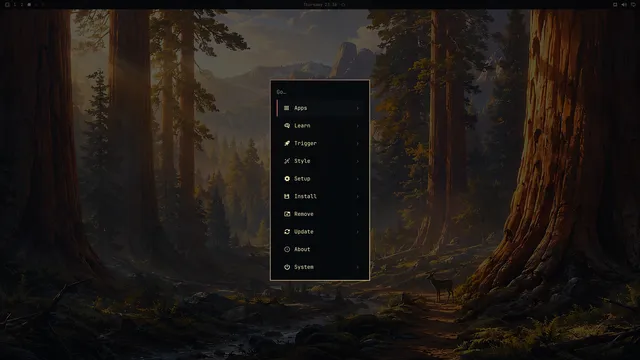Click the Style brush icon

(x=287, y=161)
